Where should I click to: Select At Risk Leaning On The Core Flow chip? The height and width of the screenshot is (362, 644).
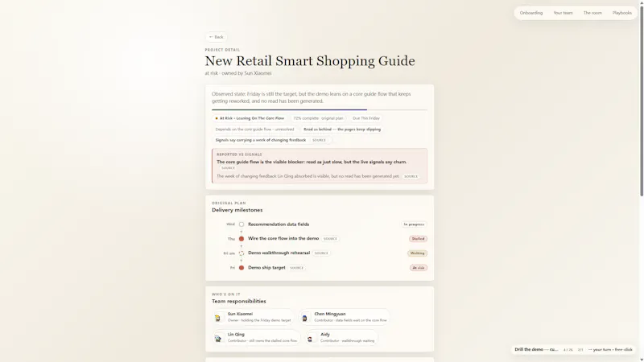point(250,118)
